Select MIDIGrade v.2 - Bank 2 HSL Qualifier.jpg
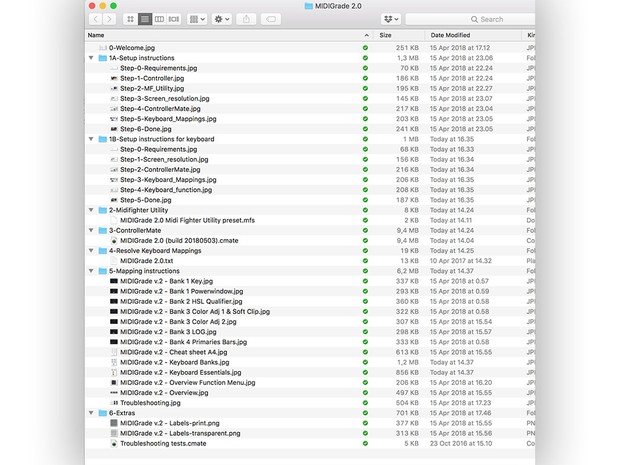The width and height of the screenshot is (620, 465). coord(181,301)
